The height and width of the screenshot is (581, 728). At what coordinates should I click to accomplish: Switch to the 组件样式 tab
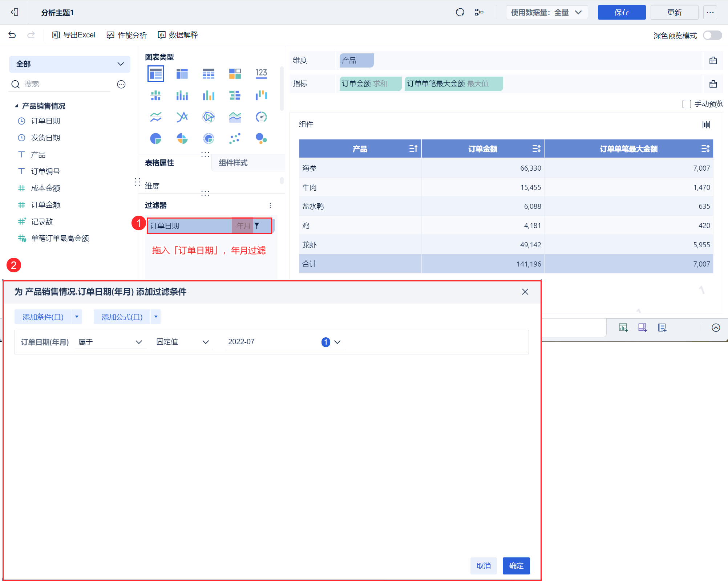[x=233, y=163]
